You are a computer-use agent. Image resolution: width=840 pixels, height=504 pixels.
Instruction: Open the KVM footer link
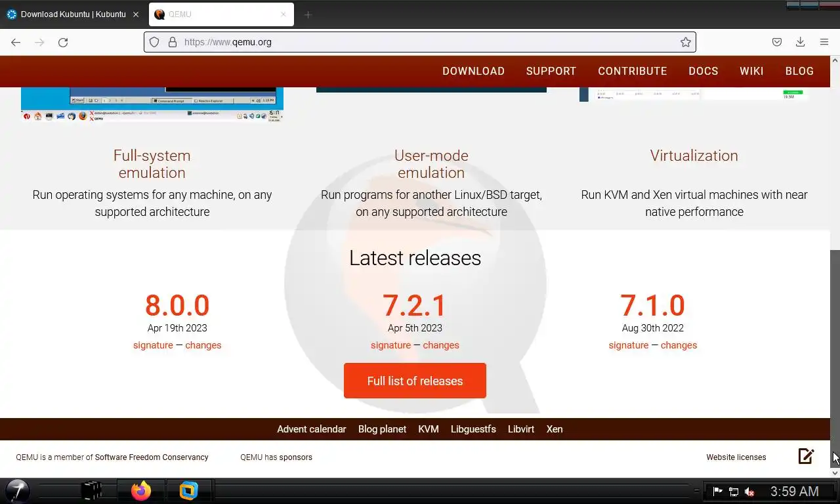(x=429, y=429)
